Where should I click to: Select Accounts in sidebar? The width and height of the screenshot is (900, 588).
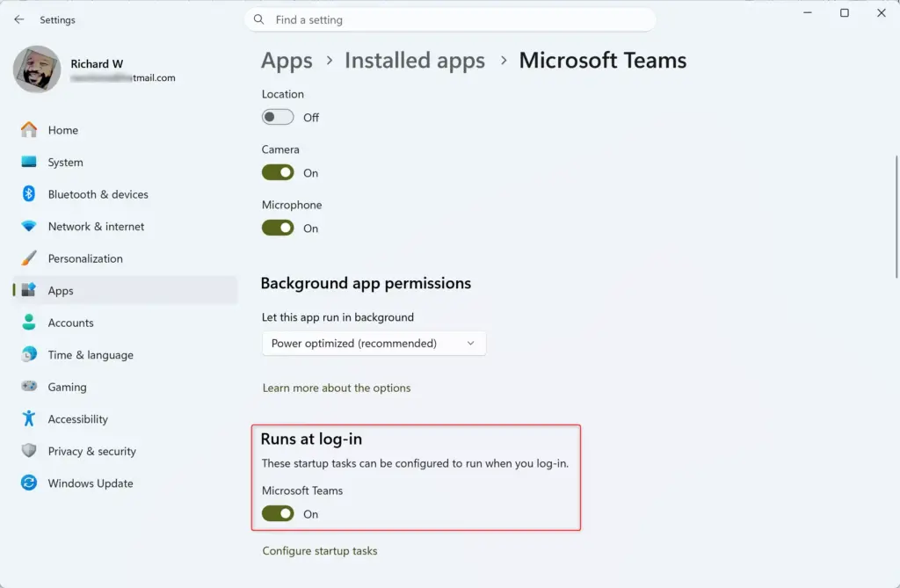tap(125, 323)
